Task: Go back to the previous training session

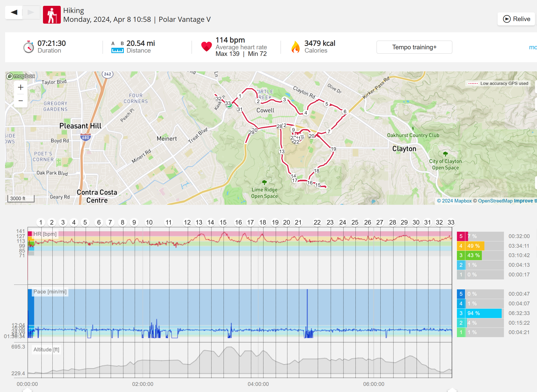Action: tap(14, 12)
